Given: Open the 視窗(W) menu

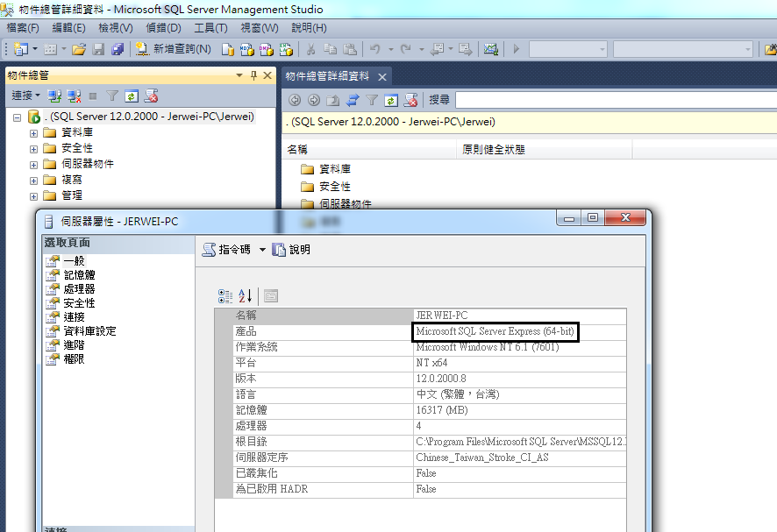Looking at the screenshot, I should pyautogui.click(x=260, y=28).
